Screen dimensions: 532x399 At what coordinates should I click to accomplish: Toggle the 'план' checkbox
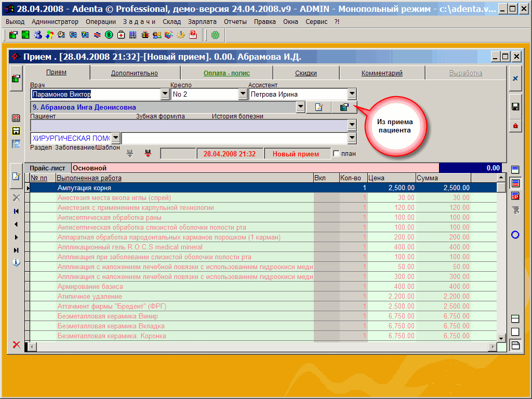click(336, 154)
